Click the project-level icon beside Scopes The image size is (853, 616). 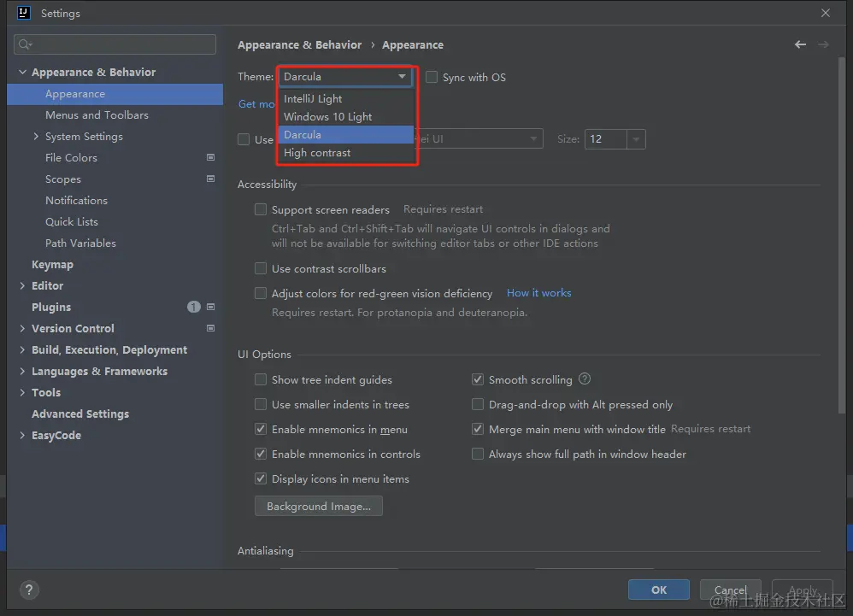[x=210, y=179]
